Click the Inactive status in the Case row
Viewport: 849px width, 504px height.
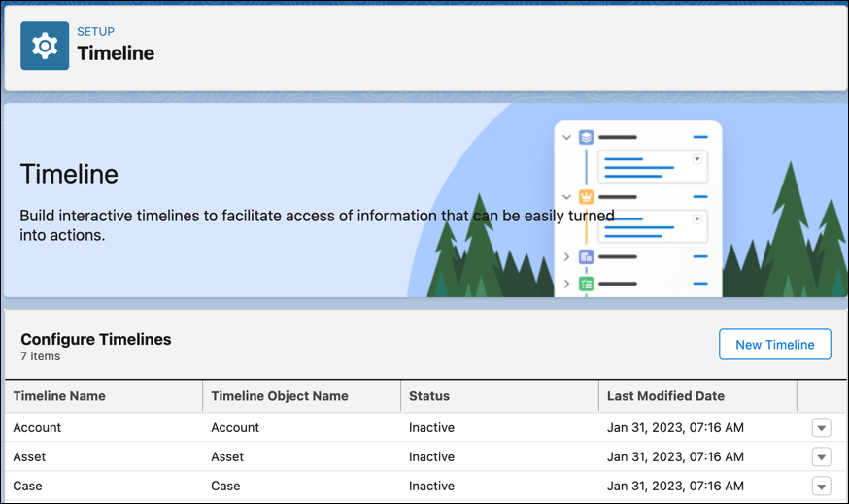point(431,487)
